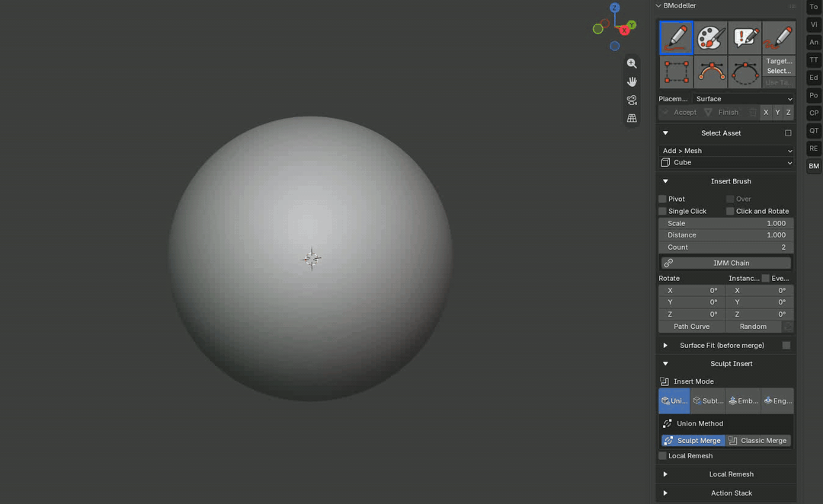
Task: Select the Union insert mode
Action: [674, 400]
